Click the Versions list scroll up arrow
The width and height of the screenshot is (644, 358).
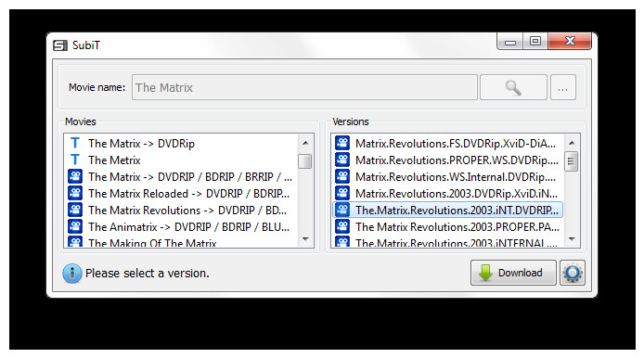point(572,143)
